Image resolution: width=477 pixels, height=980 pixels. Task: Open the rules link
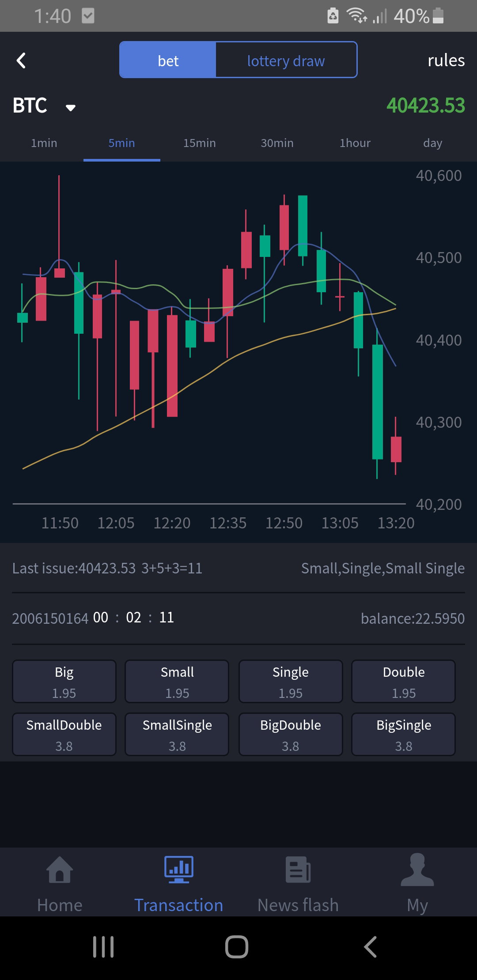[x=446, y=60]
